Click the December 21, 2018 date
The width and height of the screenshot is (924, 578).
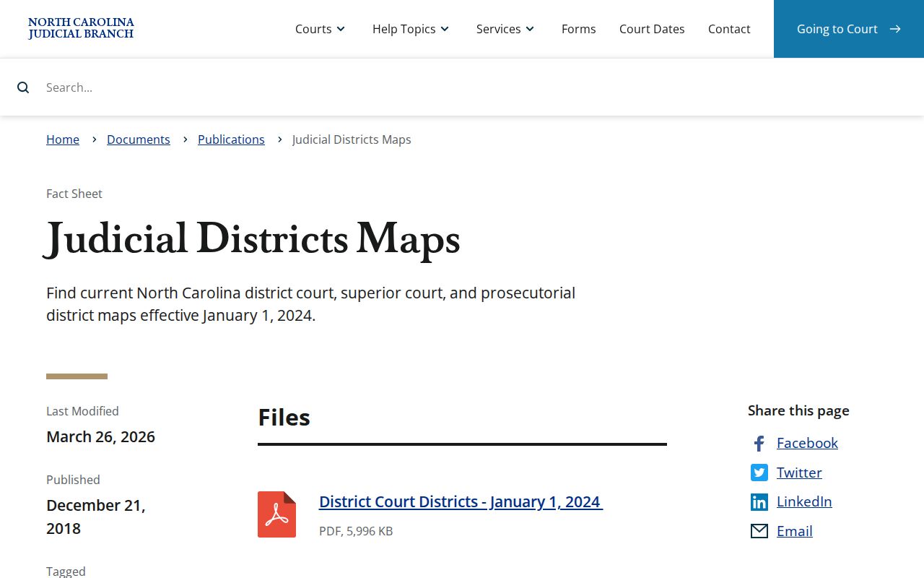click(x=96, y=517)
